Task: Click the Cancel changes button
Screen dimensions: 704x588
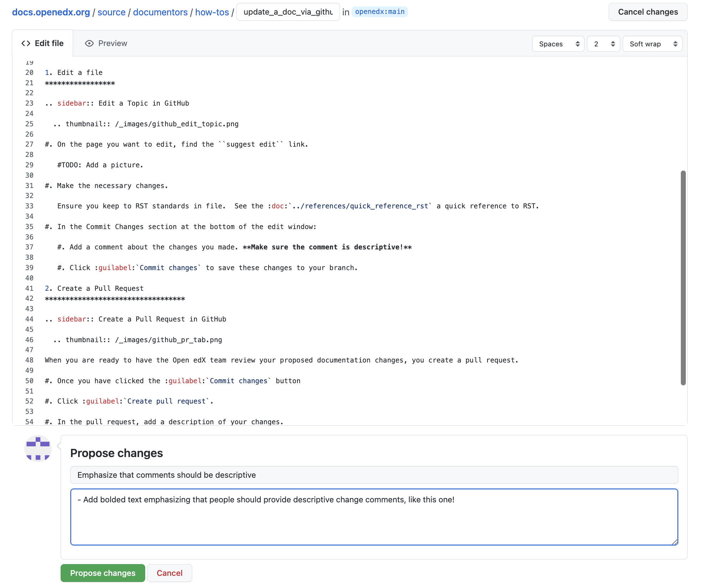Action: point(648,12)
